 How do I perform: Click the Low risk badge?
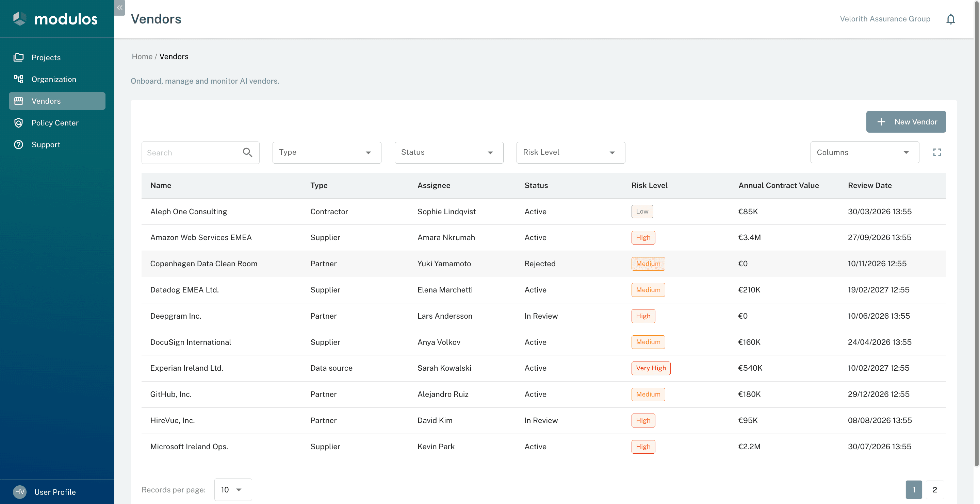coord(642,211)
